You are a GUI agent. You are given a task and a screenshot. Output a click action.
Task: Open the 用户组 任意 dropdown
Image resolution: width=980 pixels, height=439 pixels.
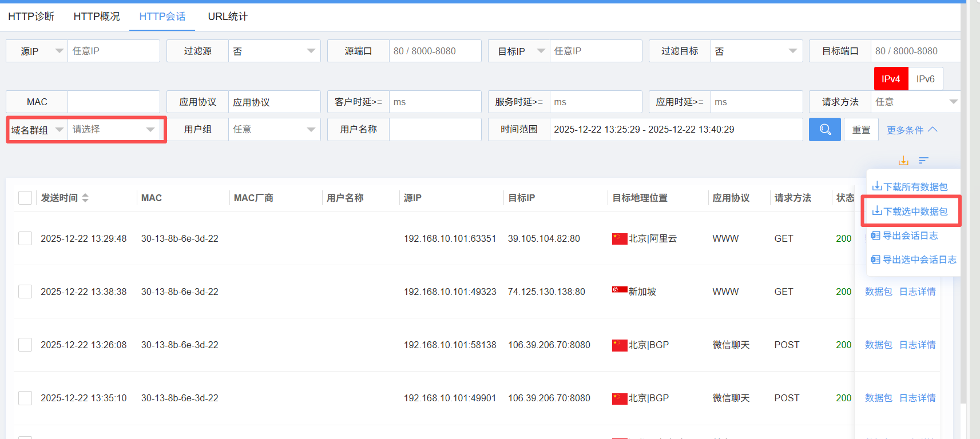(x=274, y=130)
